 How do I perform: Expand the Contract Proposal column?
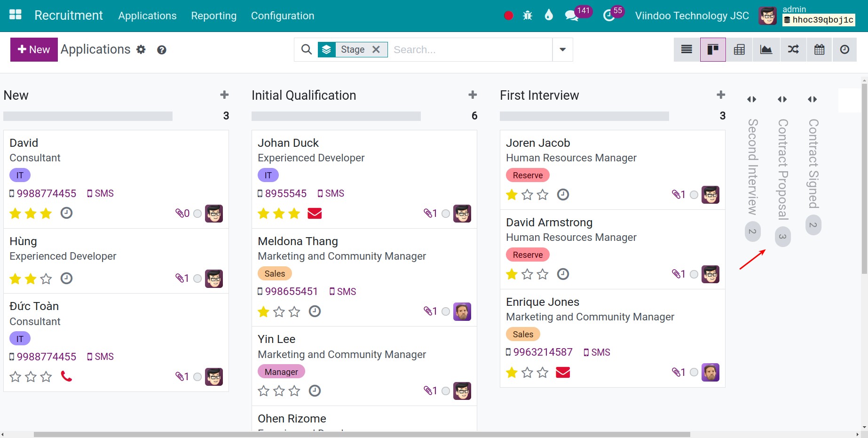click(782, 99)
